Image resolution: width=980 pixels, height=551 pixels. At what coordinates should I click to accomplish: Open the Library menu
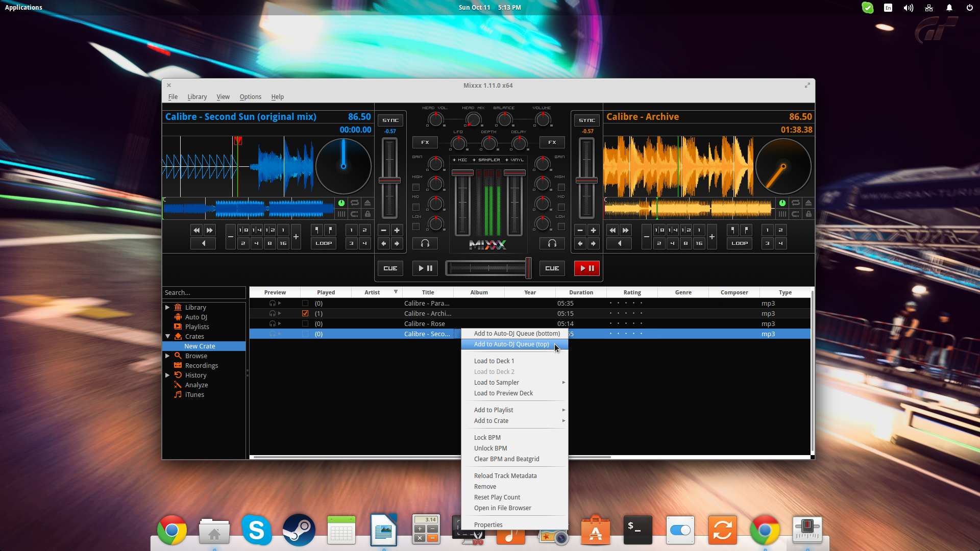pos(197,97)
